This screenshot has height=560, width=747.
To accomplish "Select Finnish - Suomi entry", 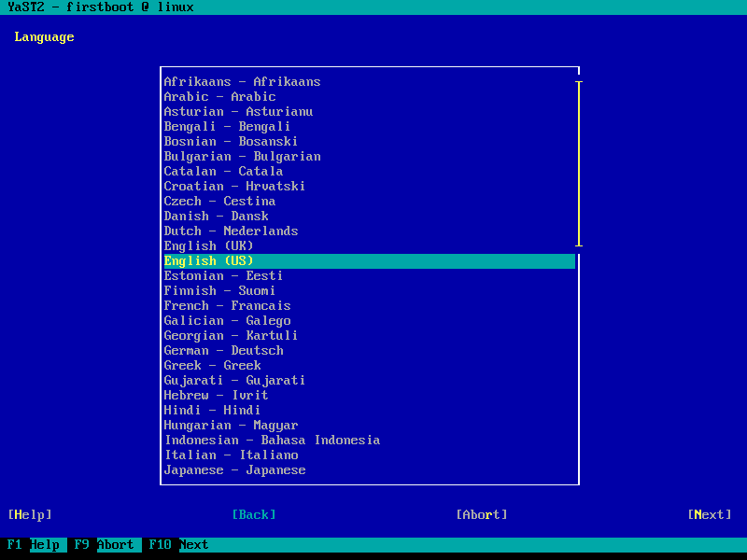I will coord(219,291).
